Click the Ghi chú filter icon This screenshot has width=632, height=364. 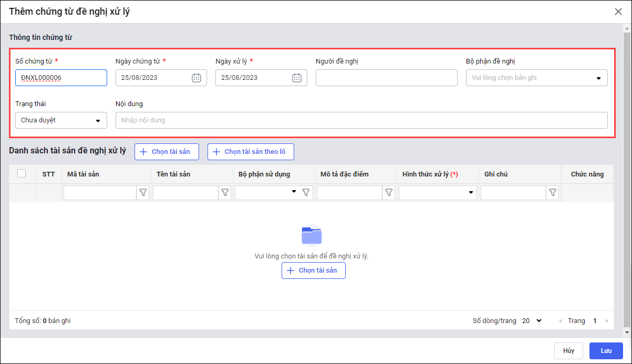[x=553, y=193]
